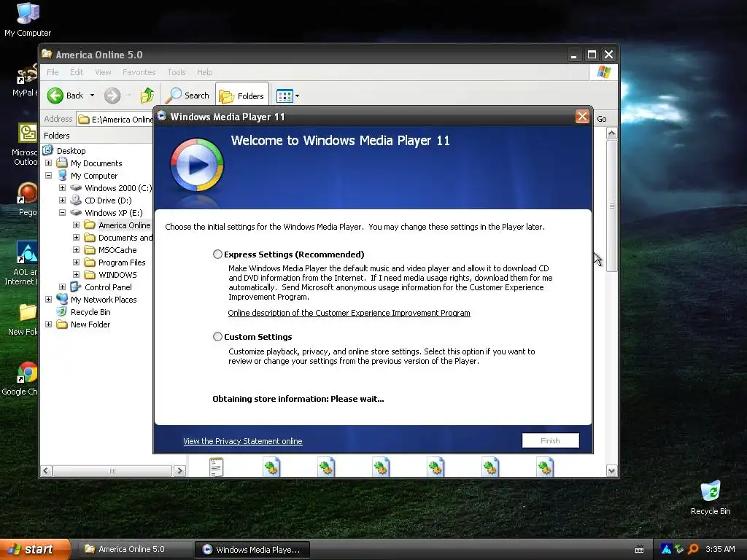Viewport: 747px width, 560px height.
Task: Close the Windows Media Player 11 dialog
Action: [582, 117]
